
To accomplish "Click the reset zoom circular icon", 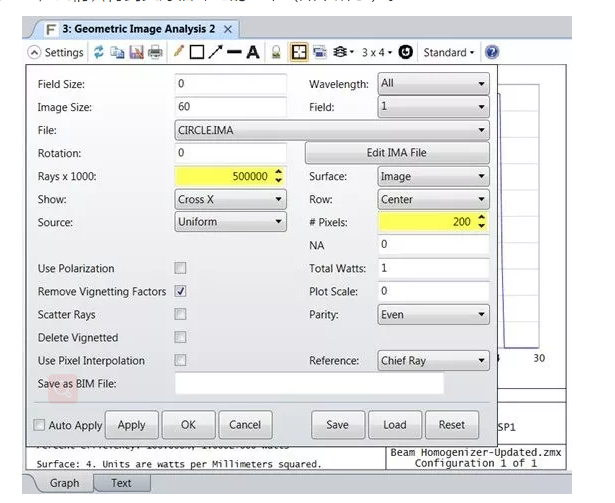I will coord(406,52).
